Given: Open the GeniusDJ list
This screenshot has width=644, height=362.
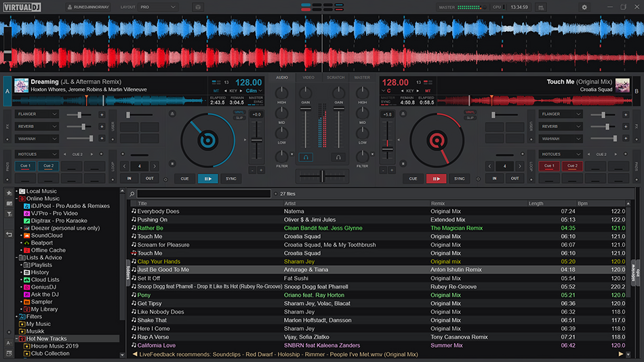Looking at the screenshot, I should coord(43,287).
